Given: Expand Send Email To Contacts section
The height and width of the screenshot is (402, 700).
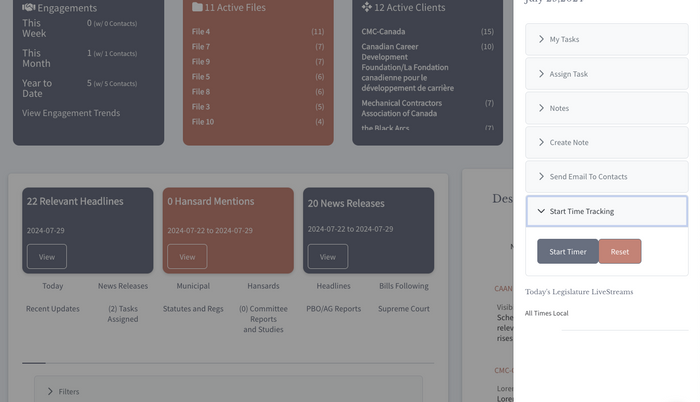Looking at the screenshot, I should click(606, 177).
